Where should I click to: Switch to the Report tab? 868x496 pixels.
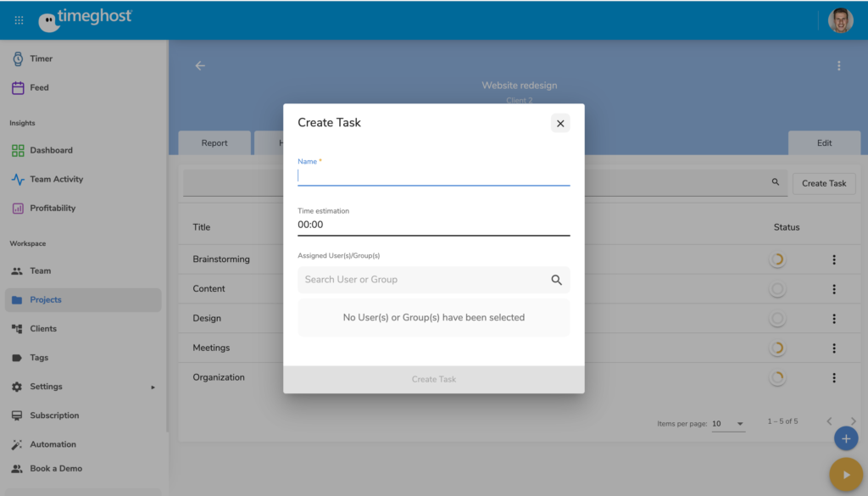click(x=214, y=143)
